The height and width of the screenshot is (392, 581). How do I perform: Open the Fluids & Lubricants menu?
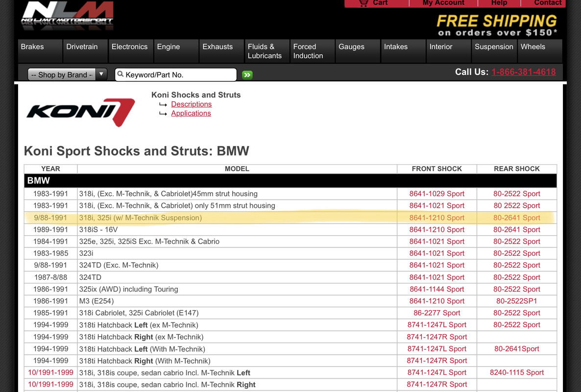[x=267, y=51]
